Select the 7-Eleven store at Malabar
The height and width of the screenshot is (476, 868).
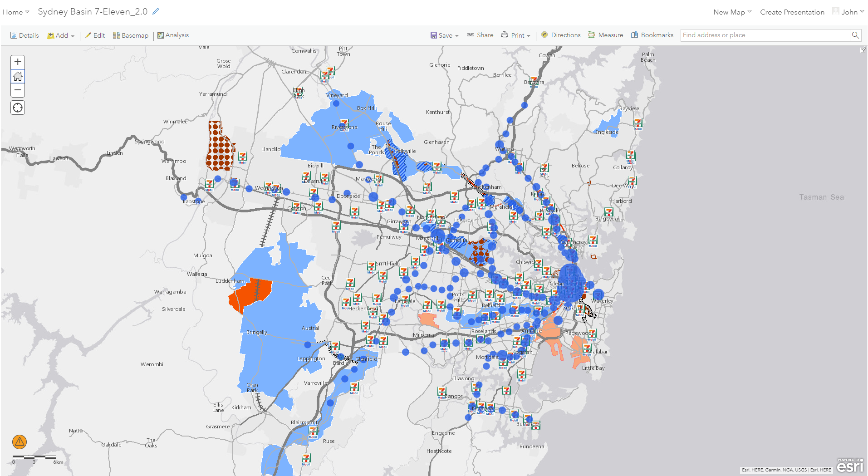[x=587, y=349]
